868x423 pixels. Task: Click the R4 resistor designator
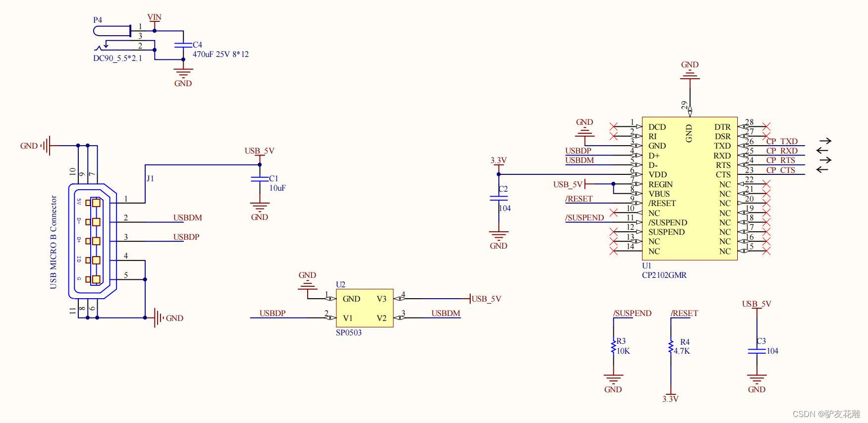pos(685,342)
